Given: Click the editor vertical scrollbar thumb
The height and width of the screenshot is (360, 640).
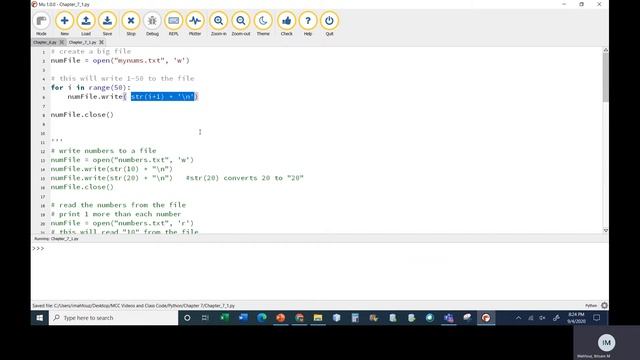Looking at the screenshot, I should click(x=605, y=77).
